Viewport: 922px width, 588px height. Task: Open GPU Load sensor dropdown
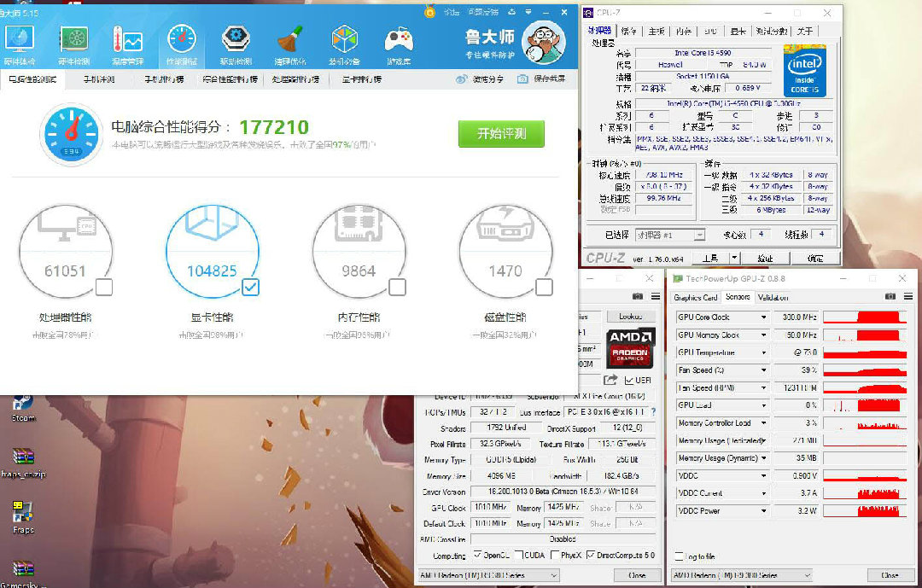click(x=764, y=405)
